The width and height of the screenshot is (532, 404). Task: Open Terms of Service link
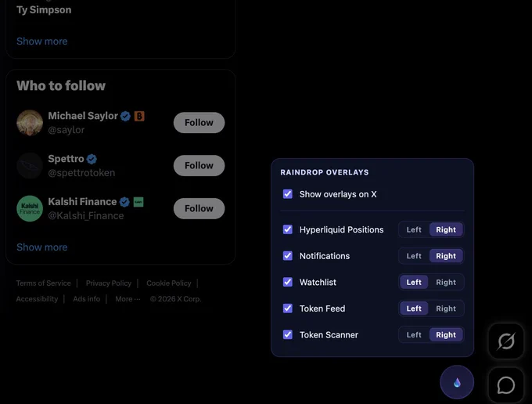44,283
